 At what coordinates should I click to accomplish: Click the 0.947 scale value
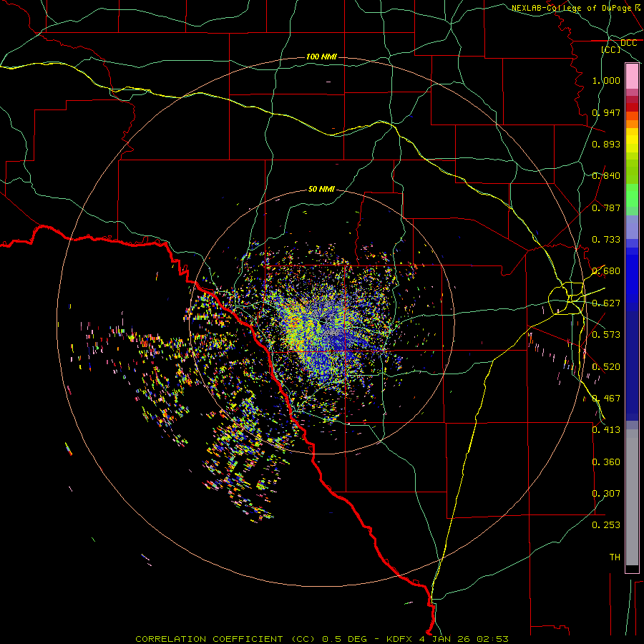(x=606, y=112)
